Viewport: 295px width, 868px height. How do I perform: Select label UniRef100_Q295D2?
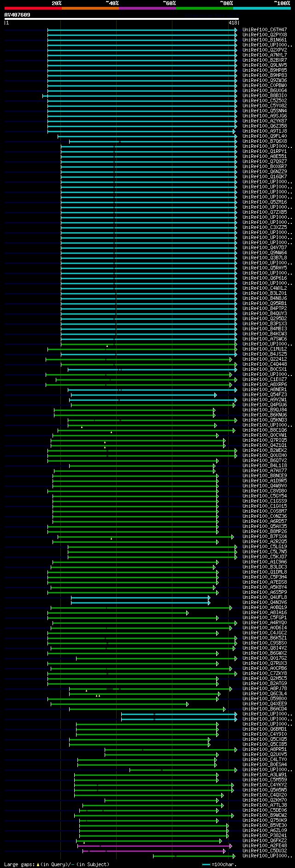coord(265,318)
